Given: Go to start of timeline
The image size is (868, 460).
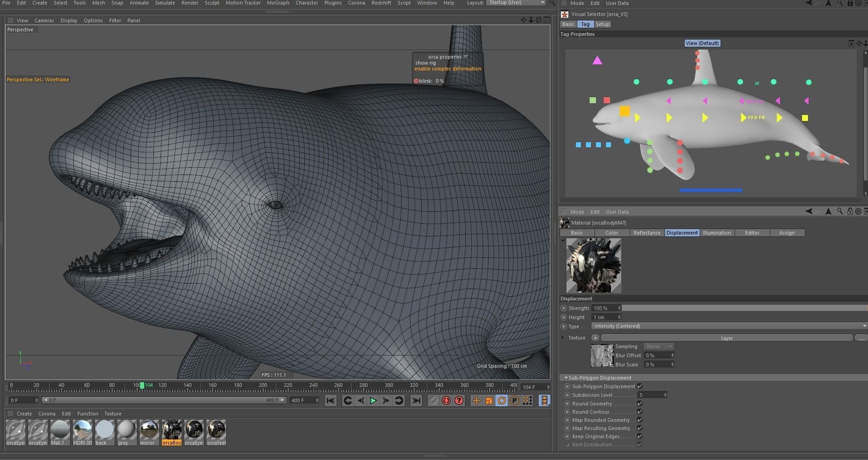Looking at the screenshot, I should pyautogui.click(x=331, y=400).
